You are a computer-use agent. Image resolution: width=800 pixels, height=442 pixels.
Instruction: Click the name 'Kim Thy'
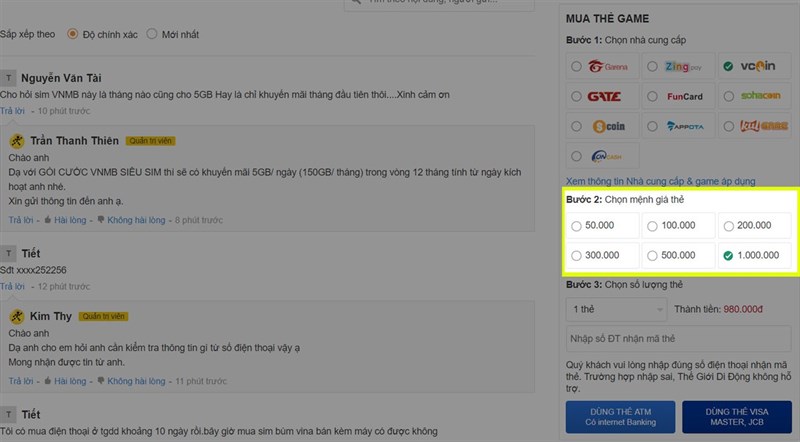click(51, 316)
